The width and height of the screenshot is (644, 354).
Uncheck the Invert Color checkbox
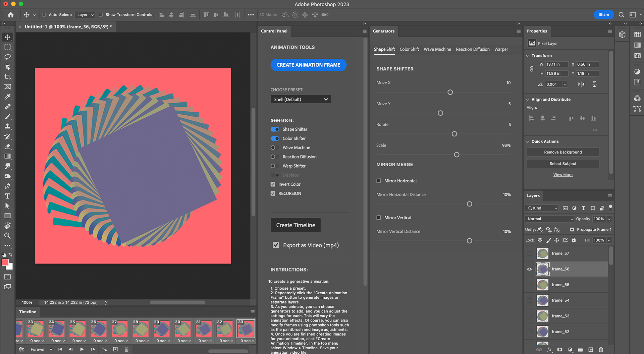[273, 184]
